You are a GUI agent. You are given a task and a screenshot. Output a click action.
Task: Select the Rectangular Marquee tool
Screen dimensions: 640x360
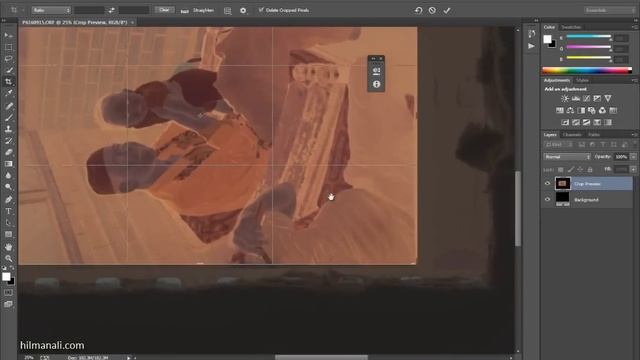pyautogui.click(x=8, y=47)
